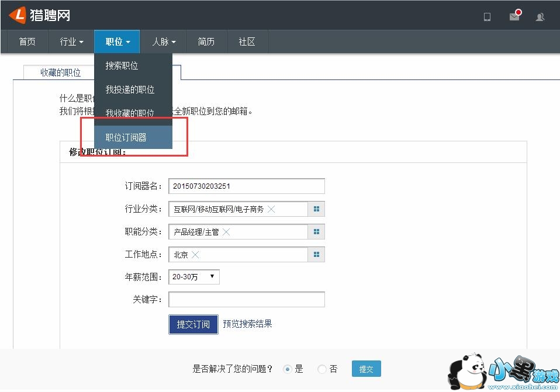Remove 北京 location tag
The height and width of the screenshot is (392, 560).
click(x=195, y=255)
